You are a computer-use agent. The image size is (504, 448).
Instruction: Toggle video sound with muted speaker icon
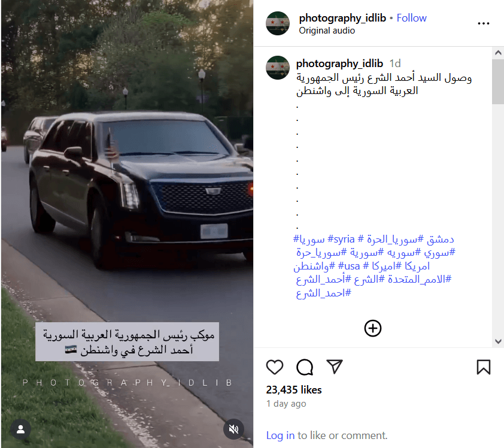click(x=233, y=429)
